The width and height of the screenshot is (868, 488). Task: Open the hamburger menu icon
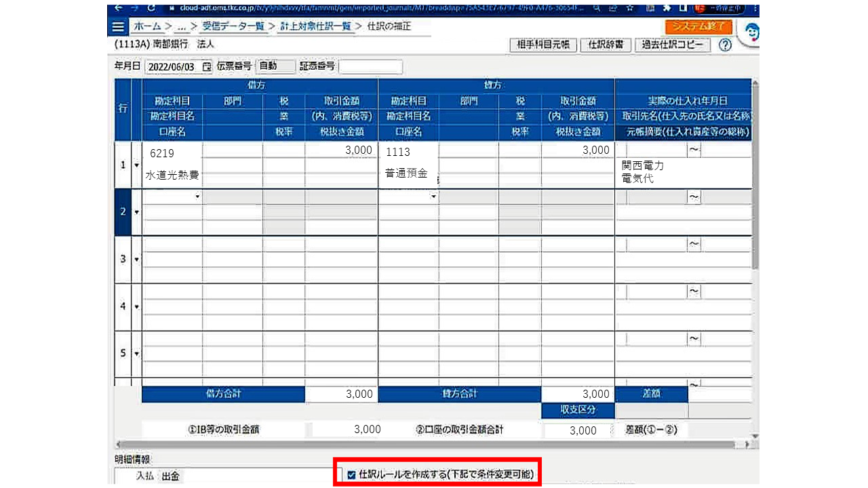(x=118, y=27)
